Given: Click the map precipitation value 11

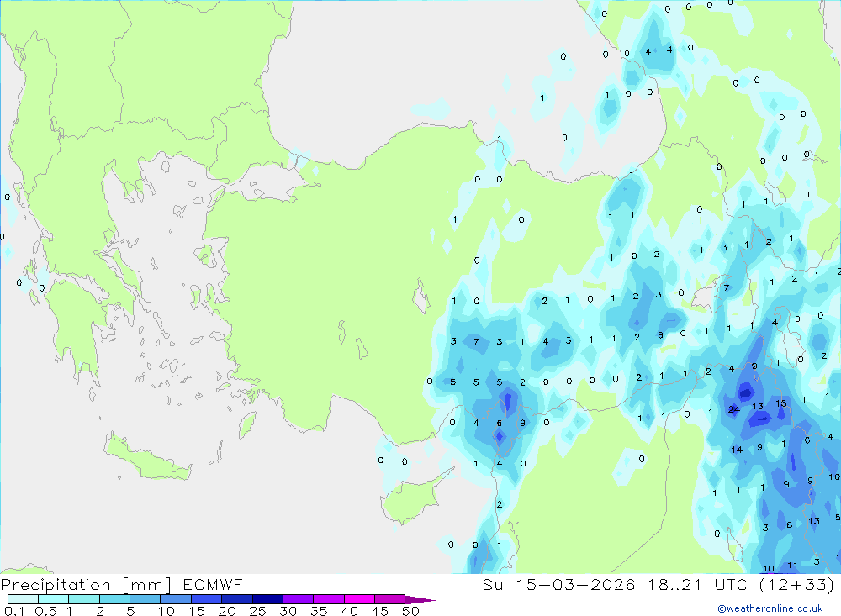Looking at the screenshot, I should [792, 565].
